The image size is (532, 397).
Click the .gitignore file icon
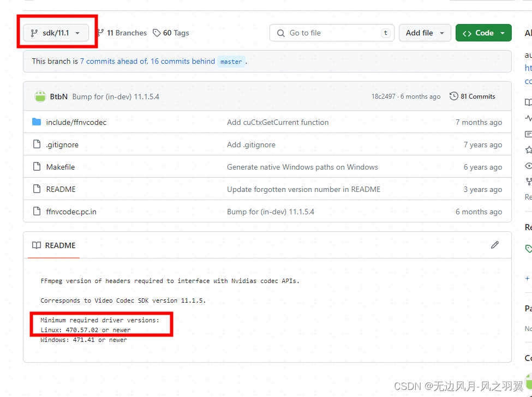click(x=37, y=145)
